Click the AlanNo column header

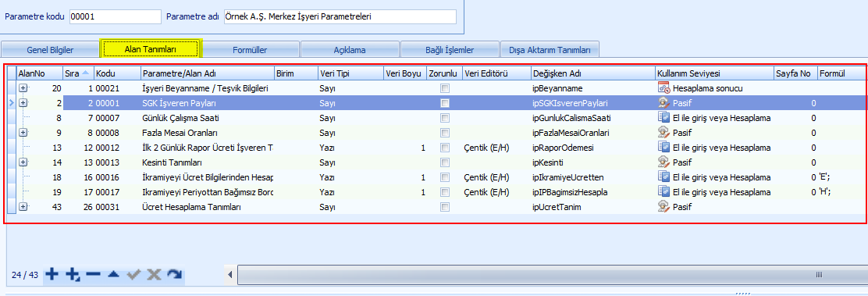click(x=40, y=73)
